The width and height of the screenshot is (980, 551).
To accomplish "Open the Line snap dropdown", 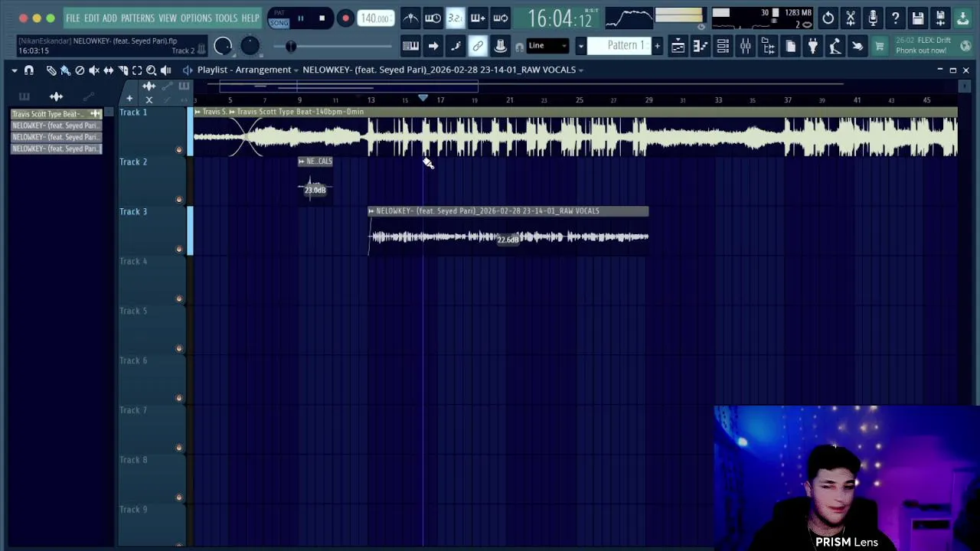I will click(x=547, y=46).
